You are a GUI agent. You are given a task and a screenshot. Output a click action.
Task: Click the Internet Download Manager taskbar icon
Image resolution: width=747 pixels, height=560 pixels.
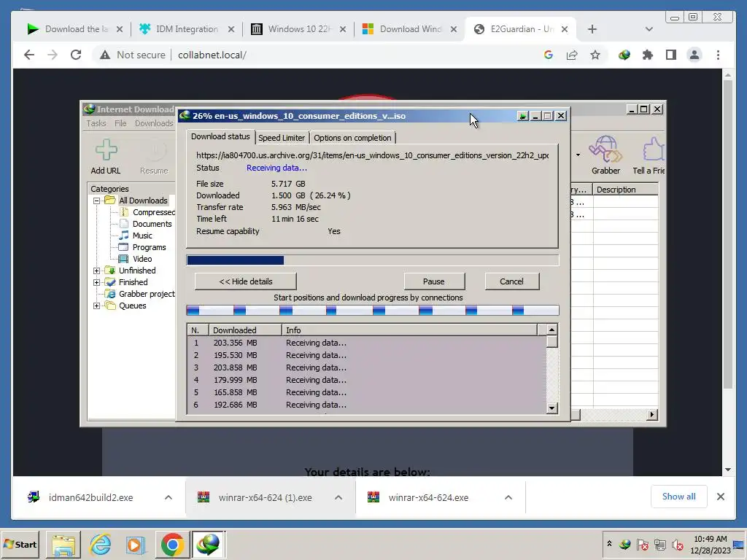pyautogui.click(x=208, y=544)
